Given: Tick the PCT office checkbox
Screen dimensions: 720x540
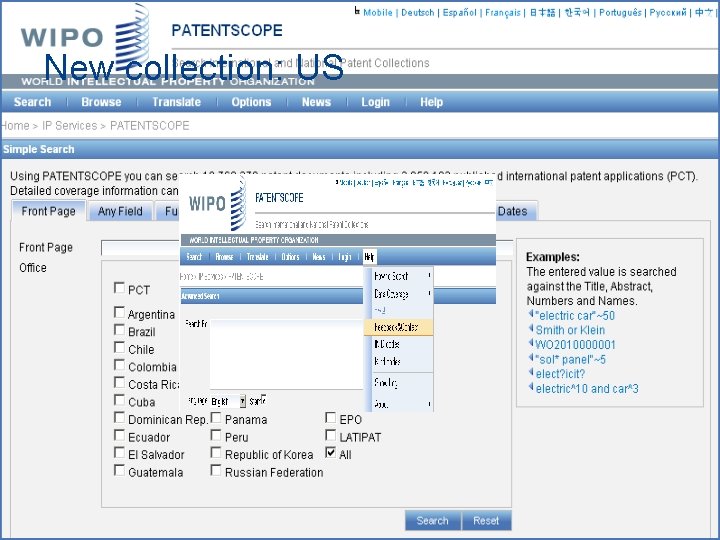Looking at the screenshot, I should point(119,288).
